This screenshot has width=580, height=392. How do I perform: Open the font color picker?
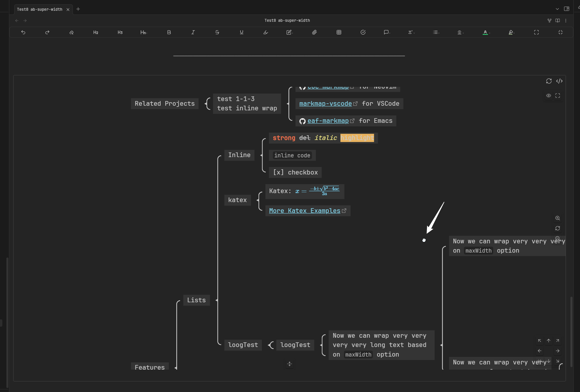486,32
